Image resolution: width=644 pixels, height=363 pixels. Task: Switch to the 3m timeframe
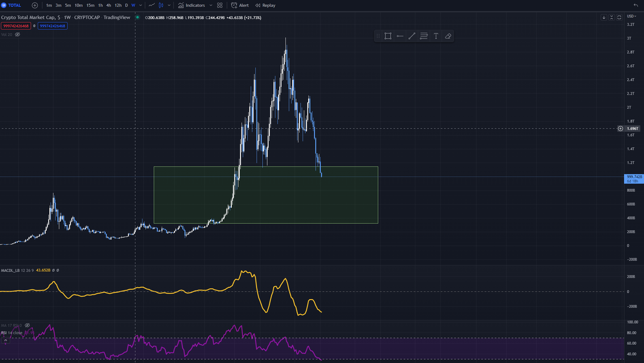[58, 5]
